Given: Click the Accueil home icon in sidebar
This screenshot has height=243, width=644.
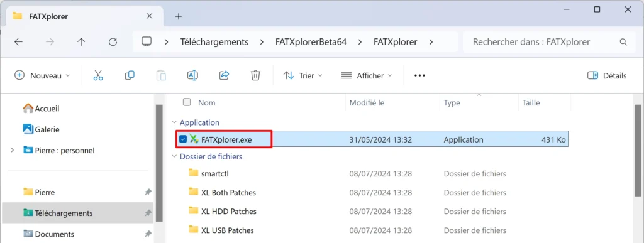Looking at the screenshot, I should (28, 108).
